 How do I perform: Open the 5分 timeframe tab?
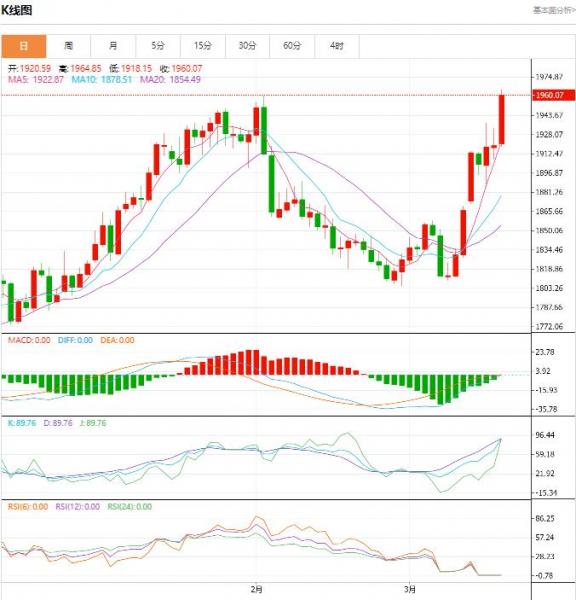point(158,46)
